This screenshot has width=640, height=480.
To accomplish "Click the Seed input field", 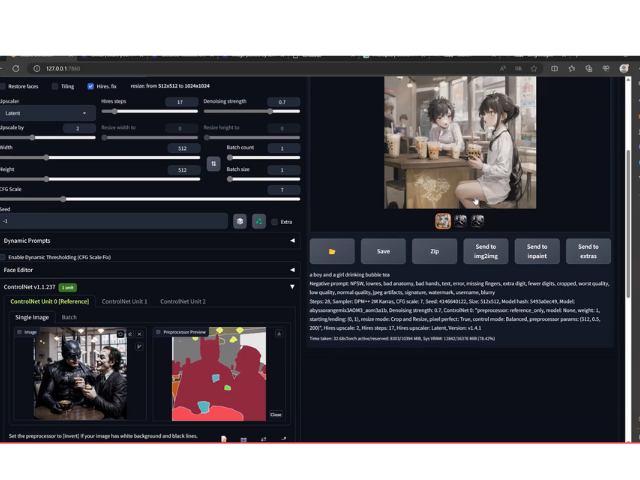I will click(x=113, y=221).
